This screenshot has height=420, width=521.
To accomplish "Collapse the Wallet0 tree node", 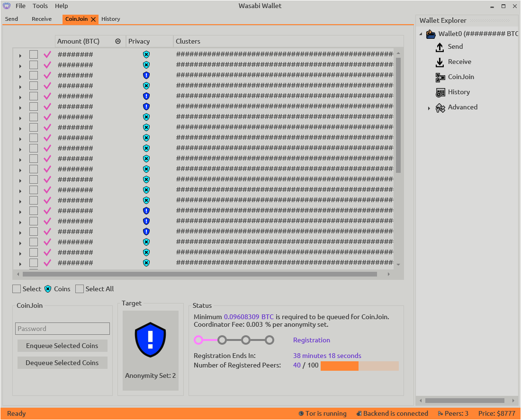I will click(421, 34).
